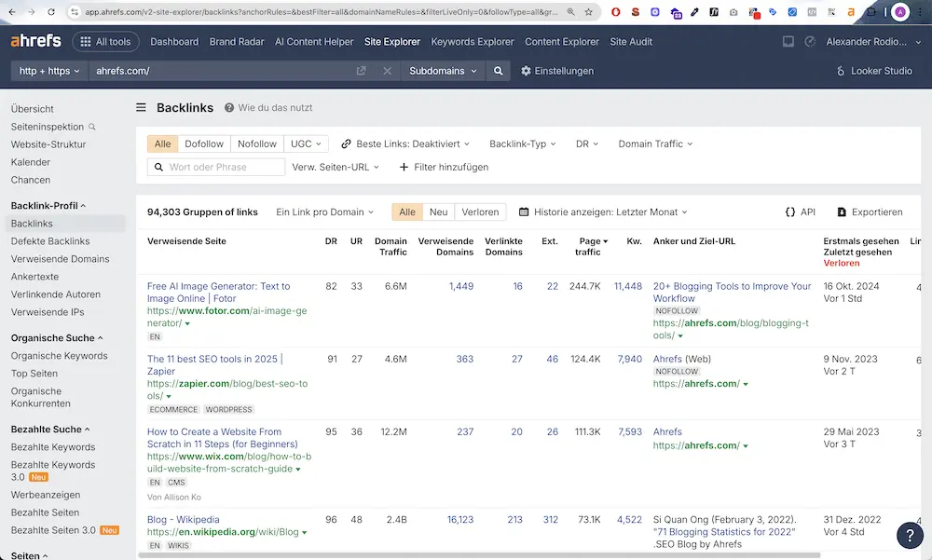The image size is (932, 560).
Task: Open Content Explorer
Action: pos(562,42)
